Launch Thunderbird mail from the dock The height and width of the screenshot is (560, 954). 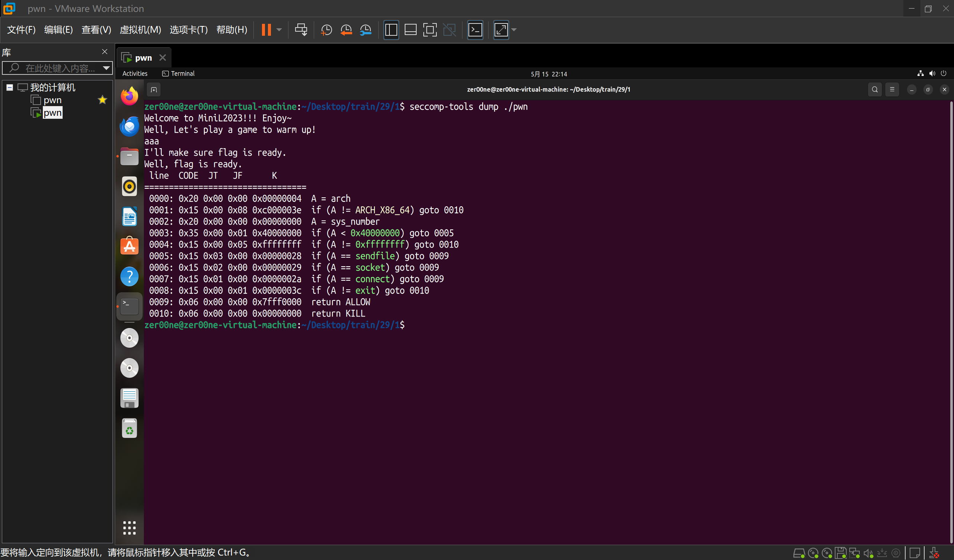(x=129, y=126)
